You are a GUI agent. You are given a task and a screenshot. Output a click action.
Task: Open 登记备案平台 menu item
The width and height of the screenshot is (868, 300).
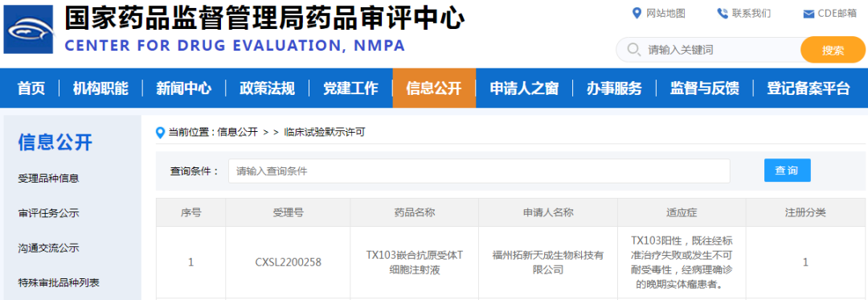[809, 88]
